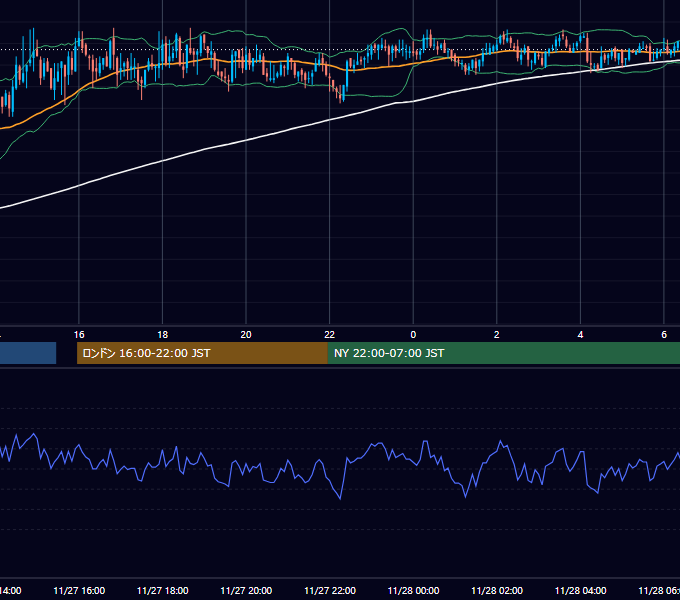This screenshot has height=600, width=680.
Task: Click the 22 hour label on chart axis
Action: pos(330,335)
